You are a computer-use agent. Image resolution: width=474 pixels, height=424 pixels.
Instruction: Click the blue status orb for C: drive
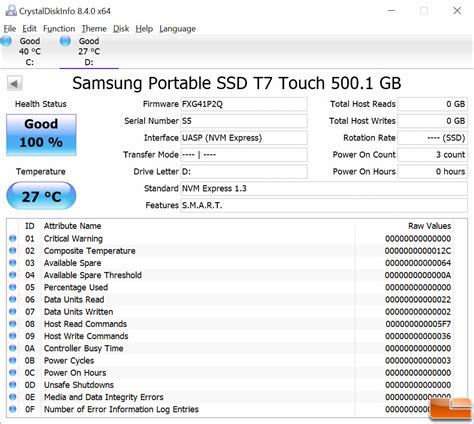point(6,41)
